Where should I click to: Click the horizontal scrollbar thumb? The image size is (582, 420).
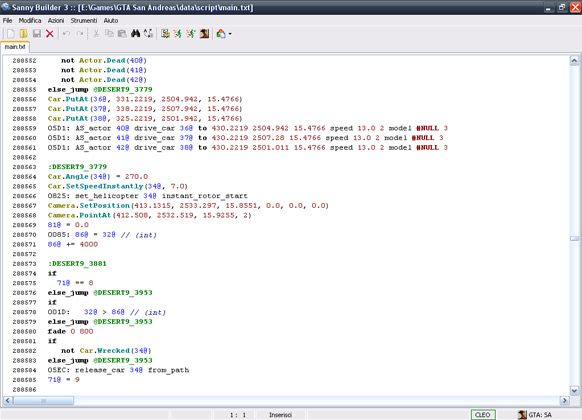(43, 401)
